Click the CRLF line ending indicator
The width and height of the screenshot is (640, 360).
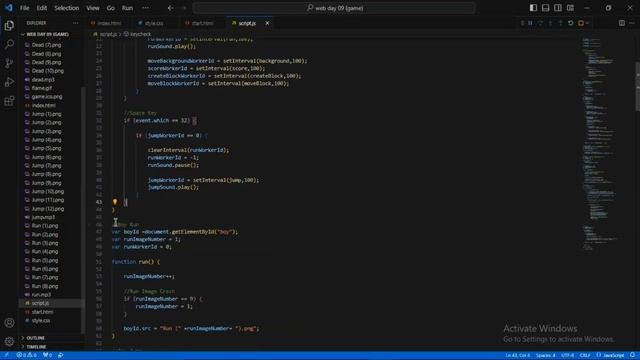[585, 355]
